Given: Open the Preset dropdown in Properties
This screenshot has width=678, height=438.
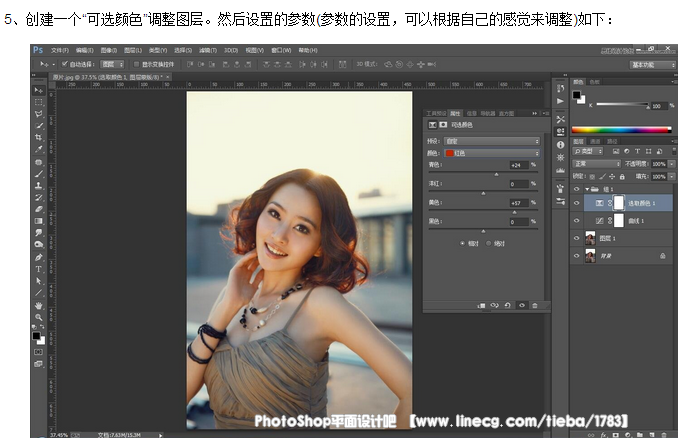Looking at the screenshot, I should coord(492,141).
